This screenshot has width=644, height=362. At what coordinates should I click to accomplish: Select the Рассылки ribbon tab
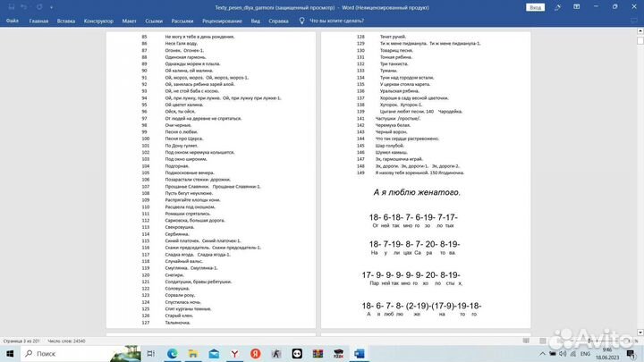click(182, 19)
